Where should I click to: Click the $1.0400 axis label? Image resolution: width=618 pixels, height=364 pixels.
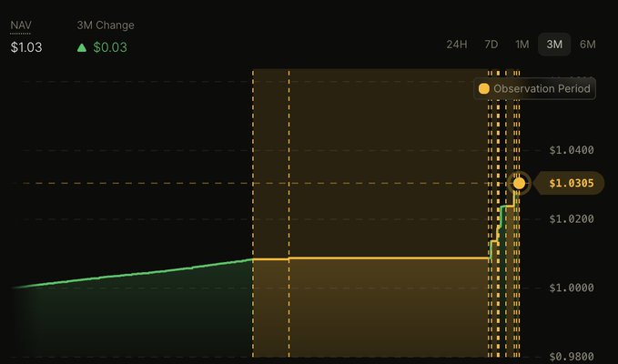coord(572,150)
